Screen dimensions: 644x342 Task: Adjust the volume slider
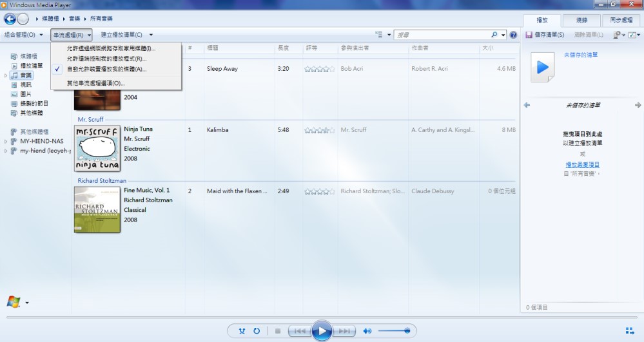pyautogui.click(x=394, y=331)
